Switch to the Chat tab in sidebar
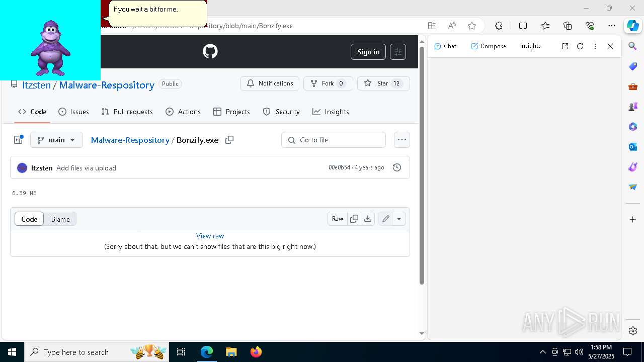 pos(445,46)
